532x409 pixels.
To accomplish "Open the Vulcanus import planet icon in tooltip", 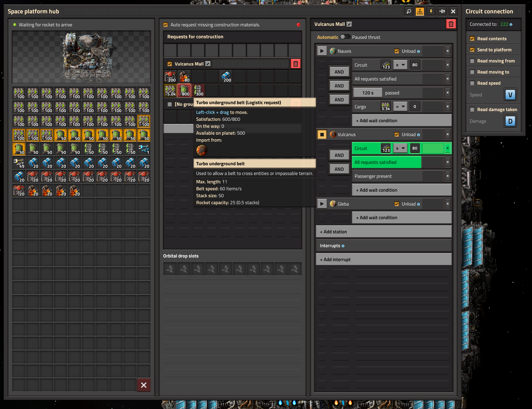I will tap(202, 150).
